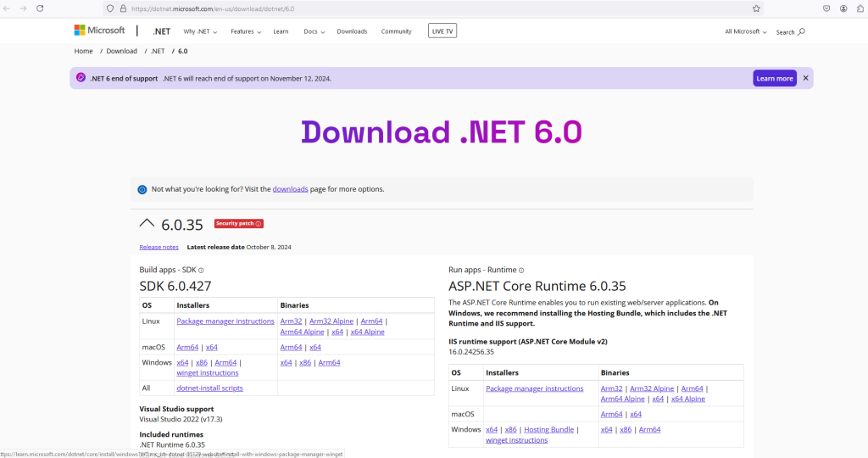The height and width of the screenshot is (458, 868).
Task: Download ASP.NET Runtime Windows Arm64 binary
Action: [x=650, y=430]
